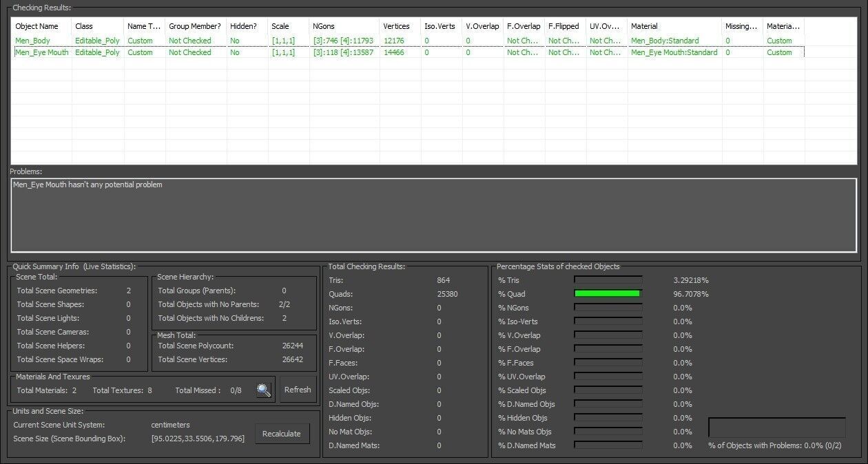Click the objects-with-problems progress bar
The image size is (868, 464).
tap(776, 427)
